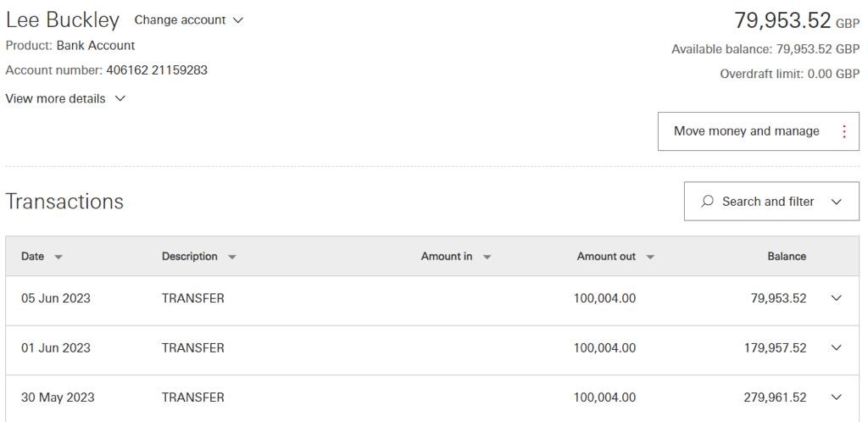This screenshot has width=868, height=422.
Task: Click the Balance column header
Action: (x=787, y=256)
